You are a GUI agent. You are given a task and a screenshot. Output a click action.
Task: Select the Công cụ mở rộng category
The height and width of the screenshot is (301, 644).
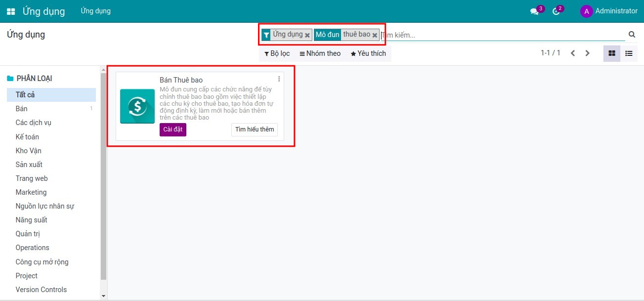[x=51, y=262]
